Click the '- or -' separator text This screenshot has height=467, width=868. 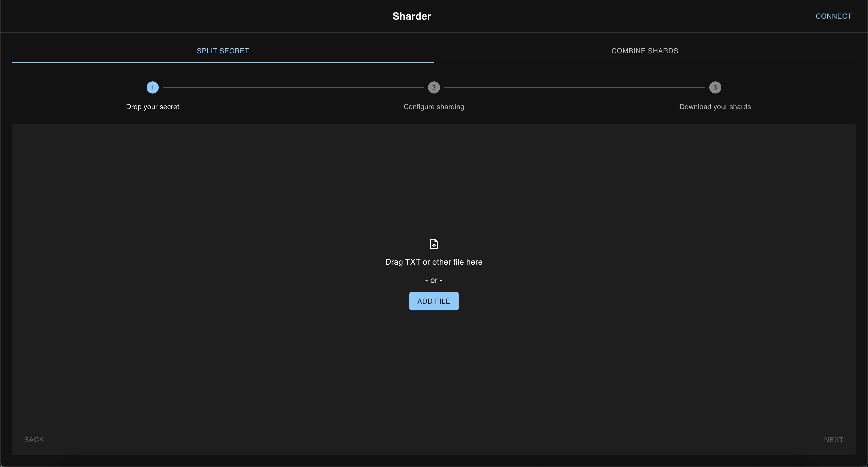point(434,280)
